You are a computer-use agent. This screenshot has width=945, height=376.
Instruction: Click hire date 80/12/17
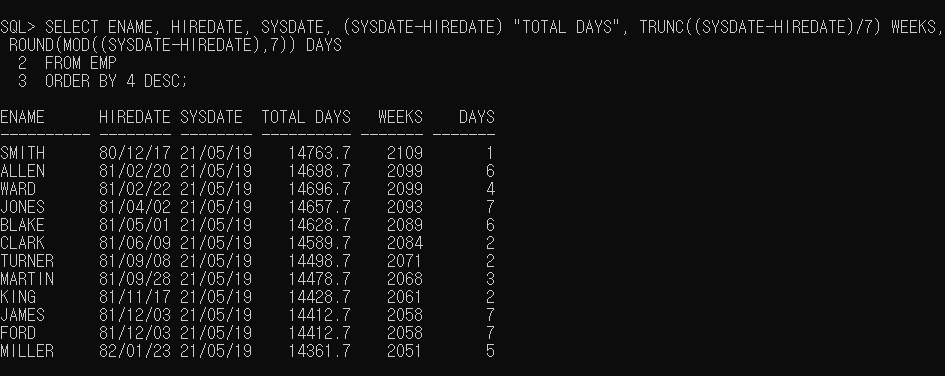[x=135, y=153]
